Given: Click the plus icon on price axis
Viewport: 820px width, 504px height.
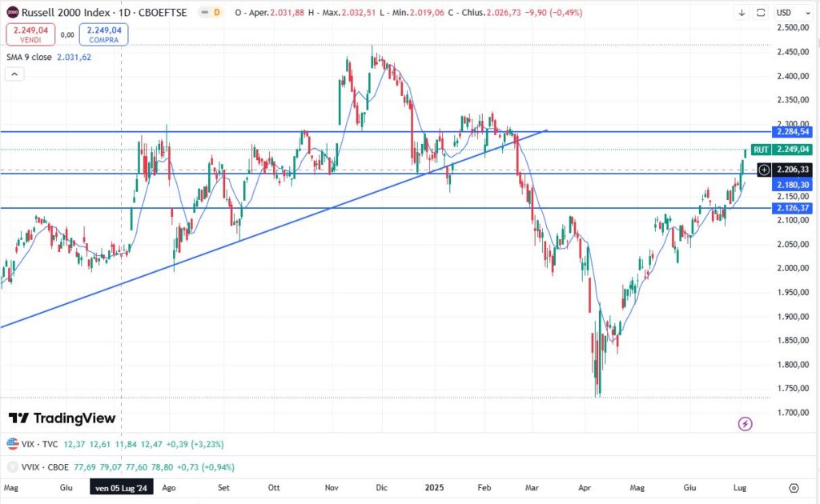Looking at the screenshot, I should (764, 170).
